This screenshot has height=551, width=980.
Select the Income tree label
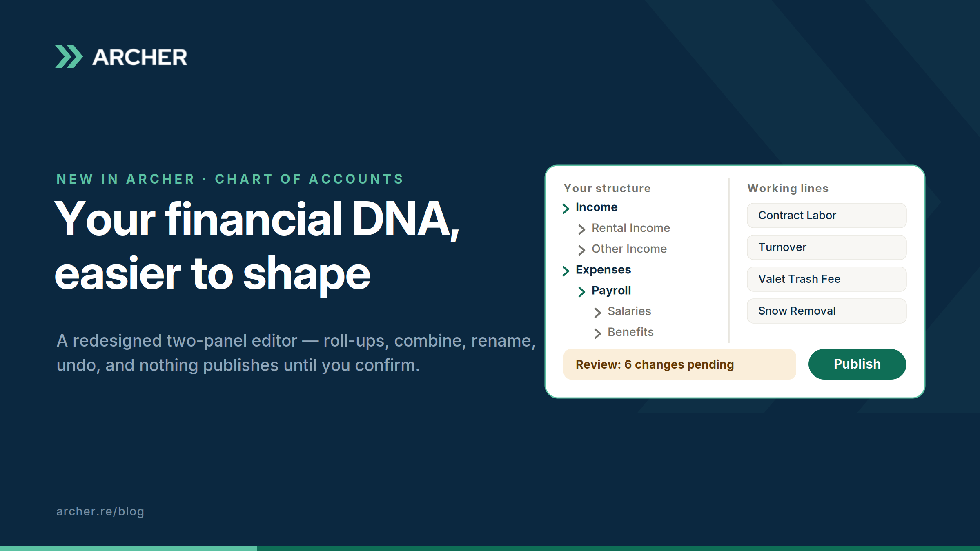click(597, 207)
